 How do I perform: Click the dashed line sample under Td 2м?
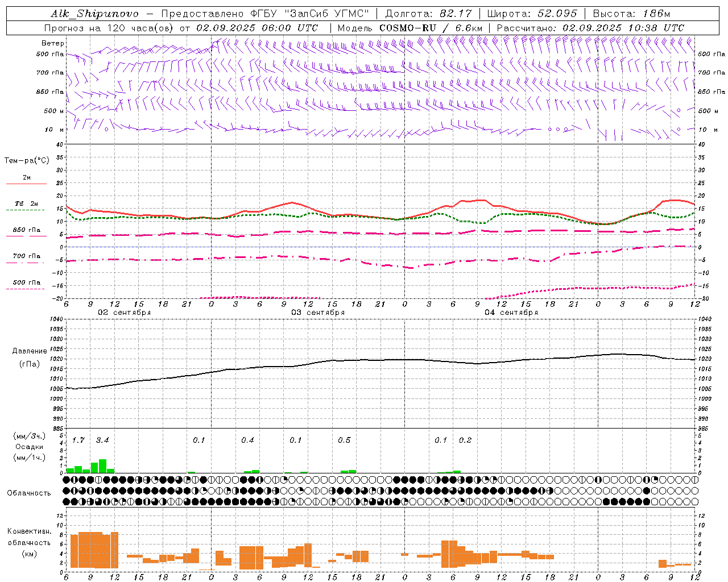click(x=25, y=210)
